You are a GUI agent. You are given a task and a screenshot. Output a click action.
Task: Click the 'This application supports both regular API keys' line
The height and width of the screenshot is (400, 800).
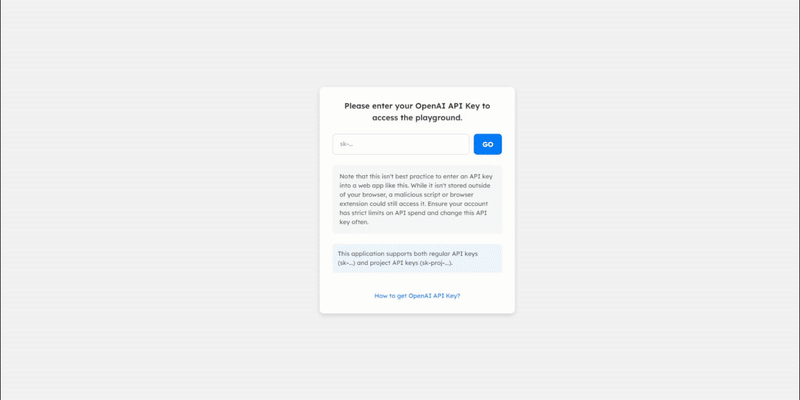408,254
